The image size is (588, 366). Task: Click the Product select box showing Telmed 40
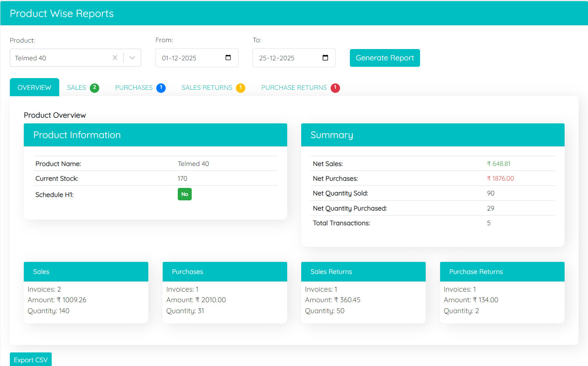(x=60, y=58)
